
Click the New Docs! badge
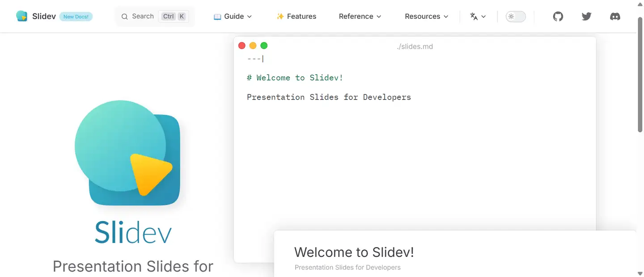click(76, 17)
